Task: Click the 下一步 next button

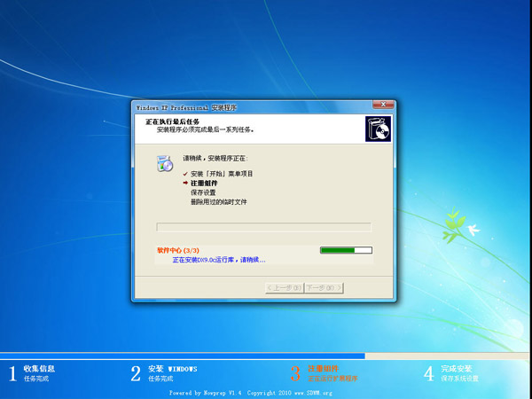Action: (324, 288)
